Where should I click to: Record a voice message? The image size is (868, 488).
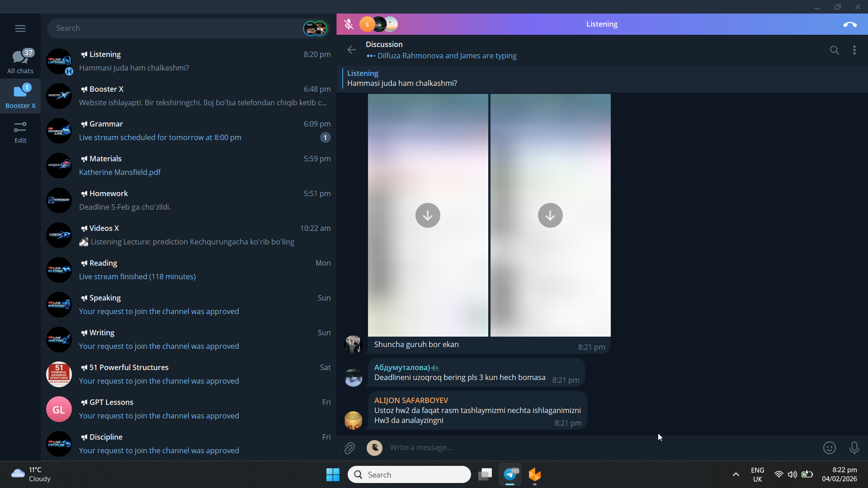pos(854,448)
